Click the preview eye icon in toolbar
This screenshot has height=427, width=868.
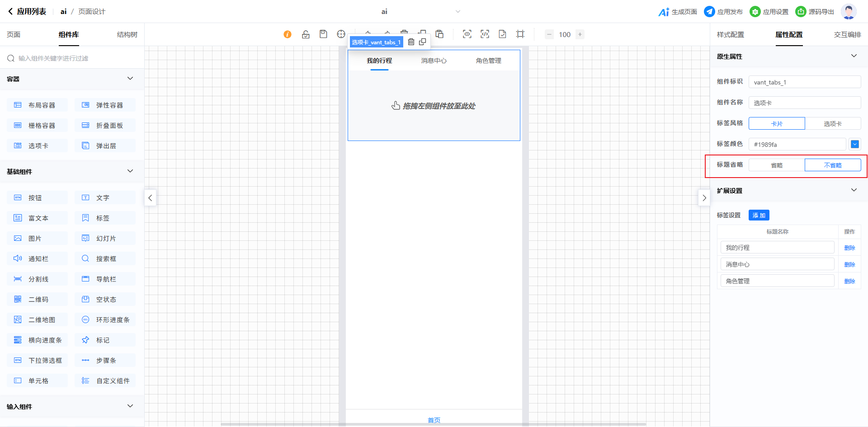(467, 34)
